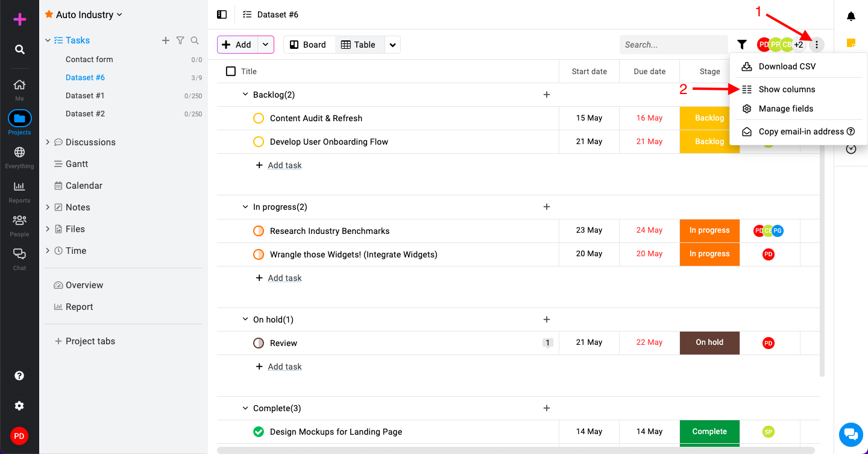Click the help question mark in the left rail

click(19, 376)
